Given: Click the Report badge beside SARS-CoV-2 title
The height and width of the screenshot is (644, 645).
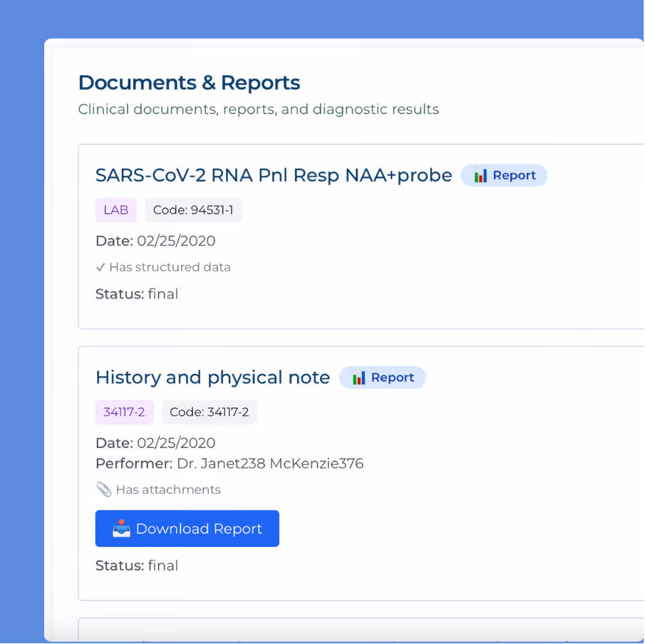Looking at the screenshot, I should [x=504, y=175].
